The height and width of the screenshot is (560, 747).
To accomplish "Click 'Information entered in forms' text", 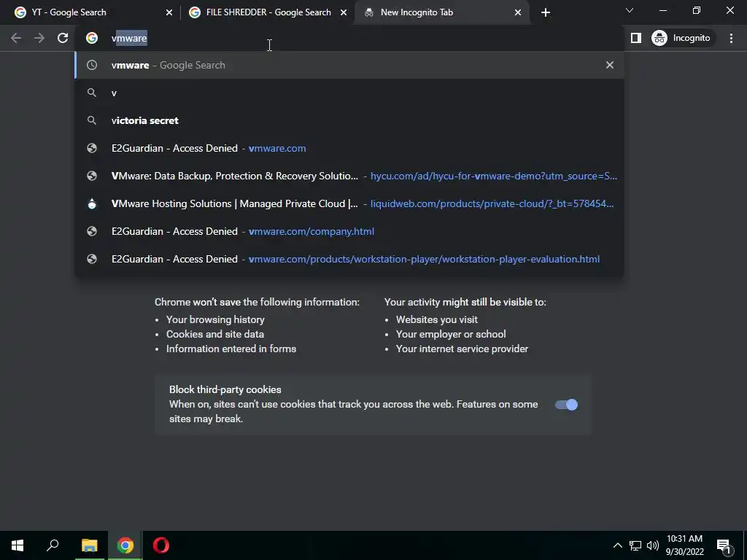I will click(x=231, y=349).
